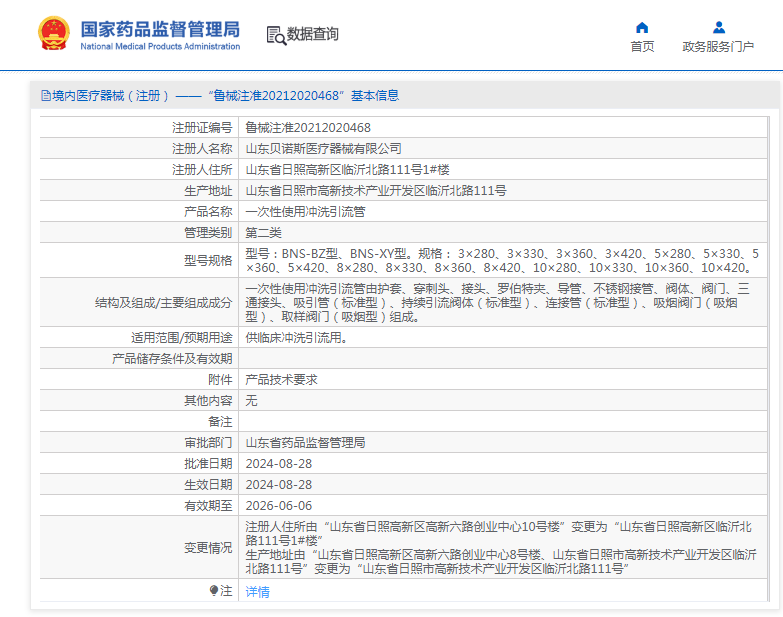This screenshot has height=617, width=783.
Task: Select the 生效日期 value 2024-08-28
Action: [x=279, y=485]
